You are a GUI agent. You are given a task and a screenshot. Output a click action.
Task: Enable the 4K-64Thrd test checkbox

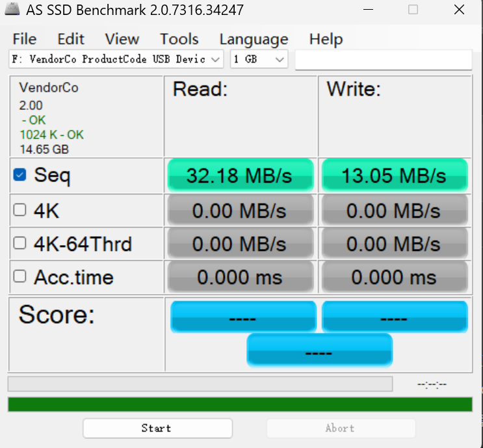pos(20,243)
